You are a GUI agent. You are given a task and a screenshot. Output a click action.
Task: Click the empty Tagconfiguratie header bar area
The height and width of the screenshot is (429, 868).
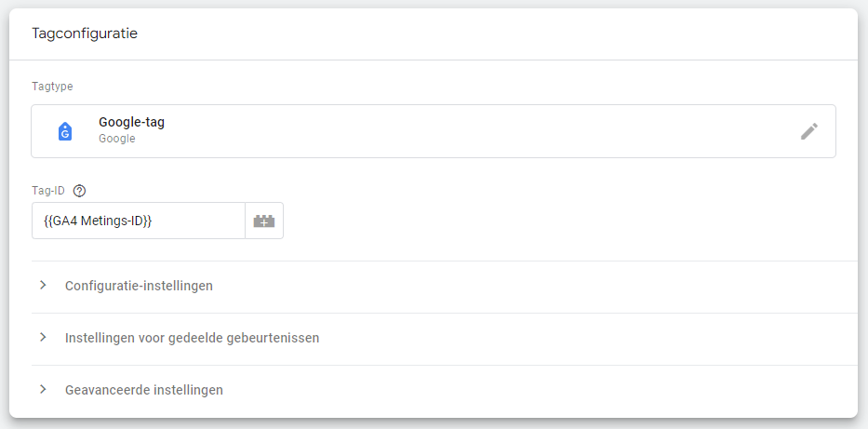512,34
